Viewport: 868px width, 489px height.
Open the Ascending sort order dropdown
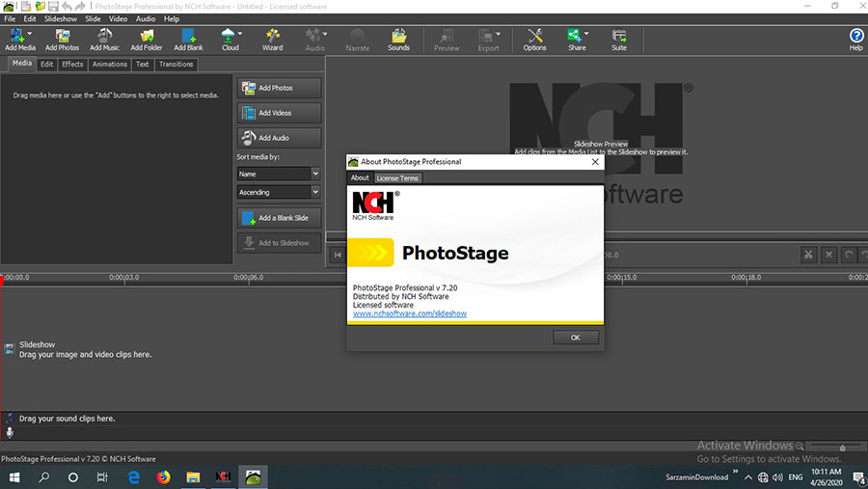pos(279,192)
